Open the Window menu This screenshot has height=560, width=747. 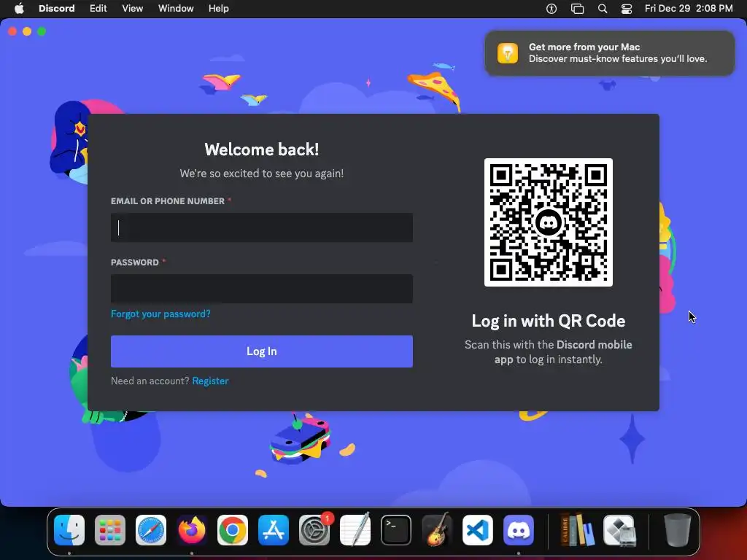pyautogui.click(x=176, y=8)
